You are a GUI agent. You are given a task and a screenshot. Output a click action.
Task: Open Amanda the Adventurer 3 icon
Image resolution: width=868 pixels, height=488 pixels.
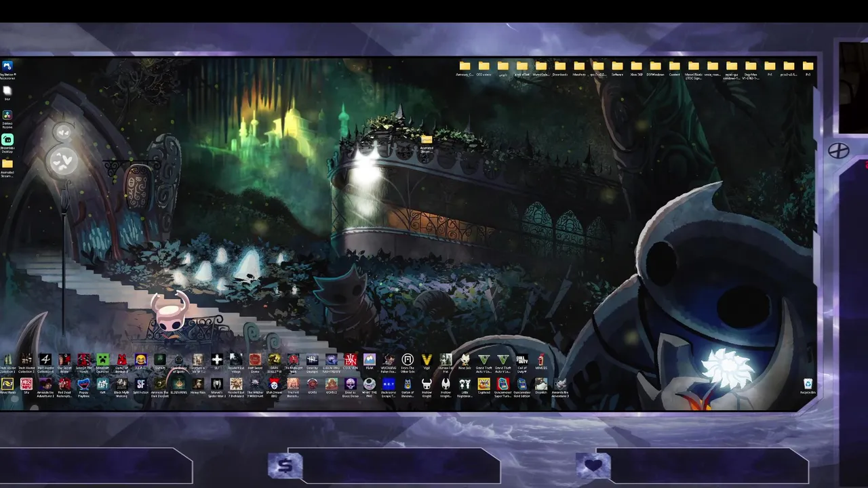[x=560, y=387]
